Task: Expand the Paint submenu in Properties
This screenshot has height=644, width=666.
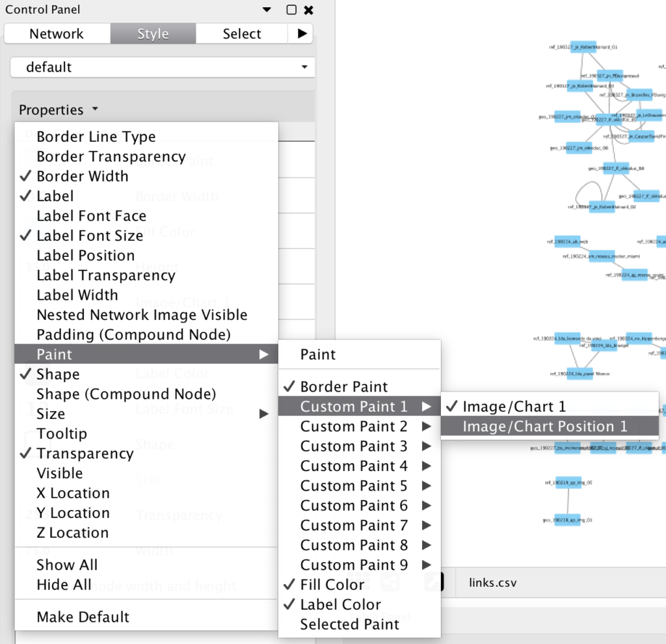Action: coord(146,355)
